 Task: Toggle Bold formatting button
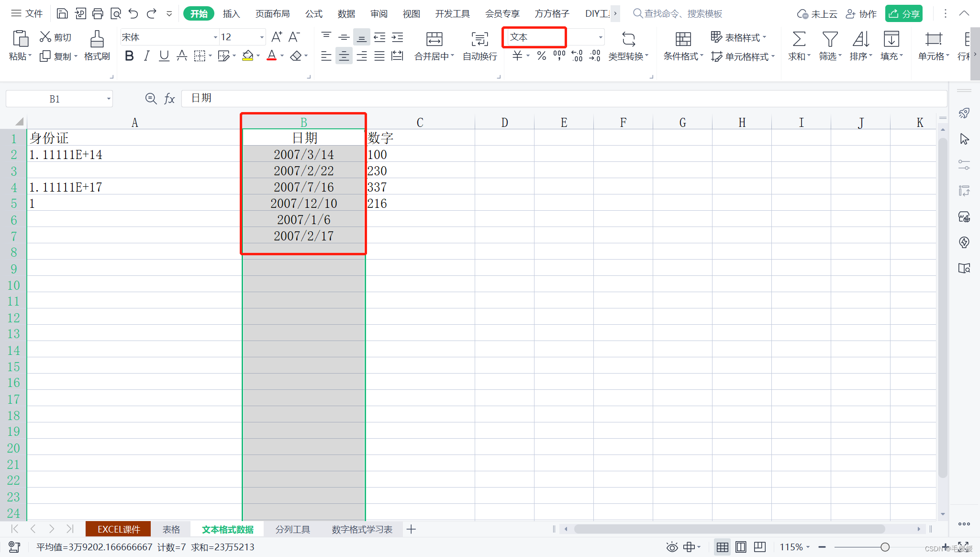pyautogui.click(x=129, y=57)
